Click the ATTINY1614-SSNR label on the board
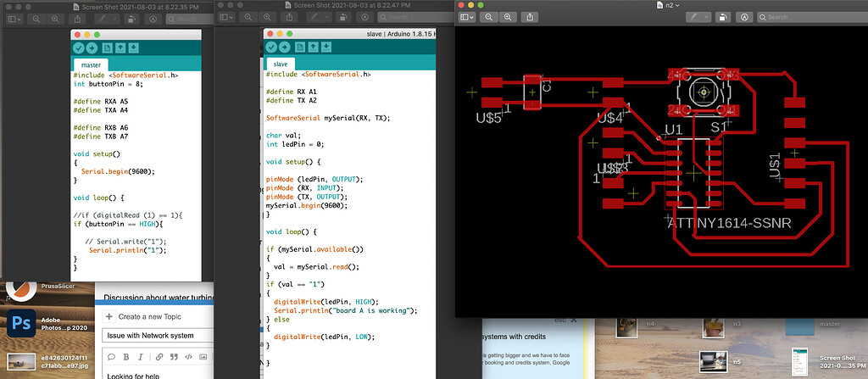The height and width of the screenshot is (379, 868). coord(730,223)
